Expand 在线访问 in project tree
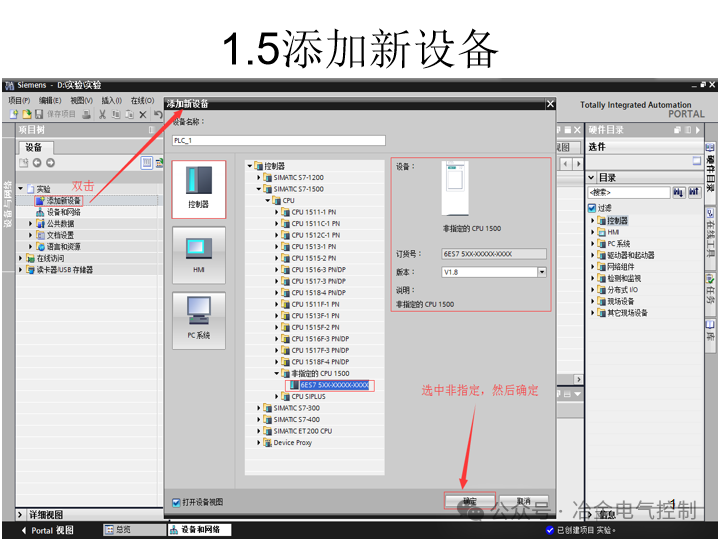 click(x=20, y=258)
